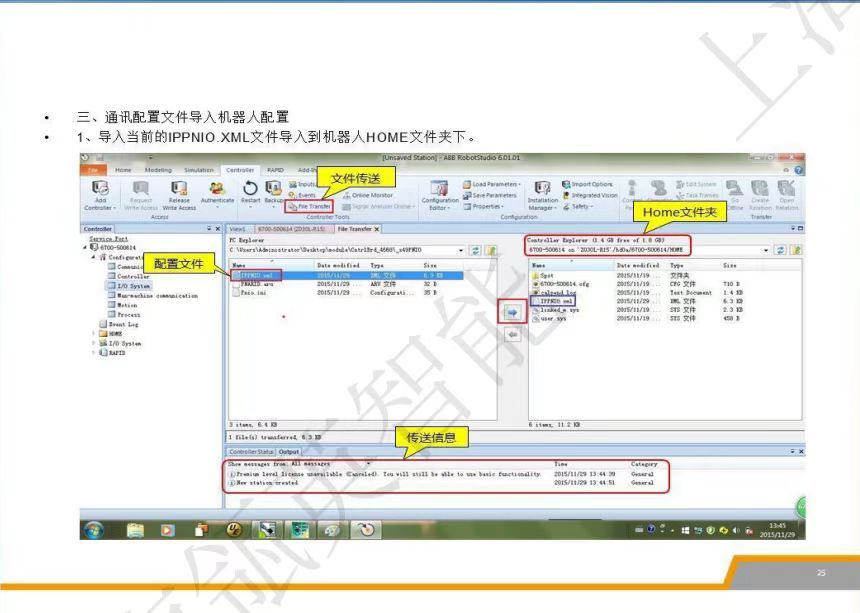Select I/O System under Configuration
Screen dimensions: 860x613
tap(128, 286)
